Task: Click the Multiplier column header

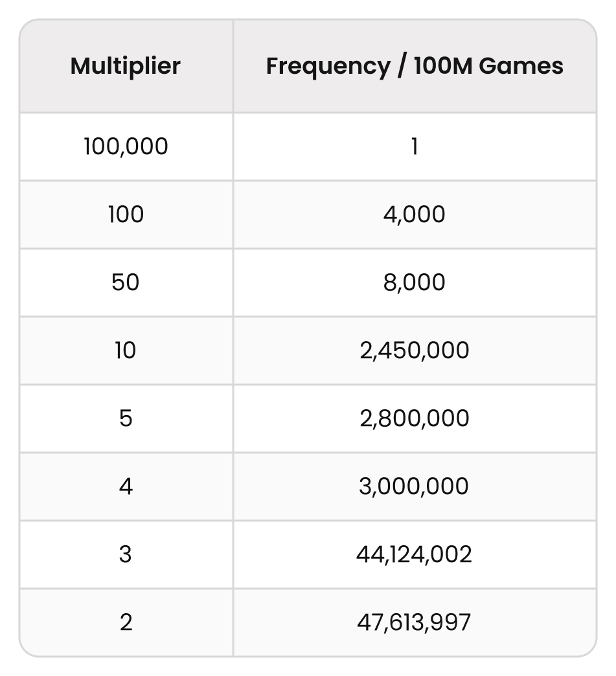Action: (126, 67)
